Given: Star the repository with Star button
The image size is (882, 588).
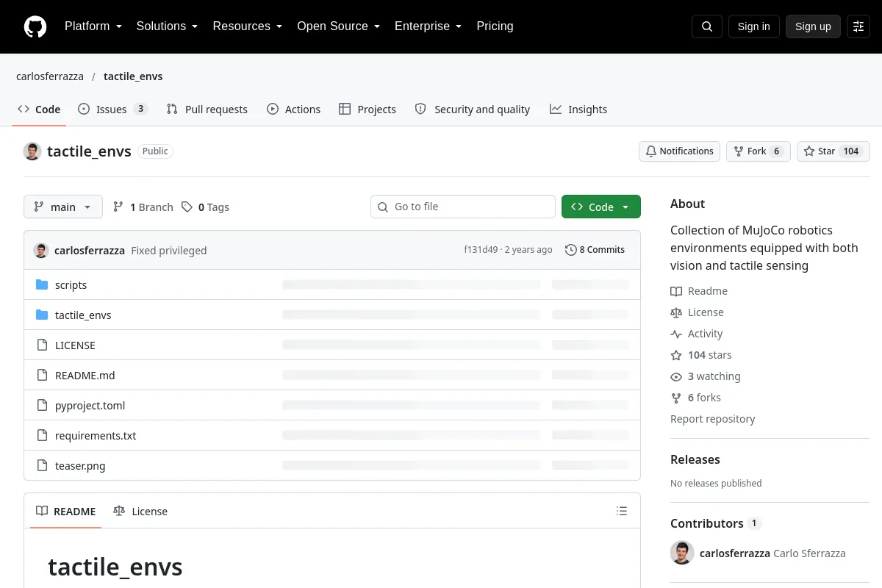Looking at the screenshot, I should pyautogui.click(x=833, y=151).
